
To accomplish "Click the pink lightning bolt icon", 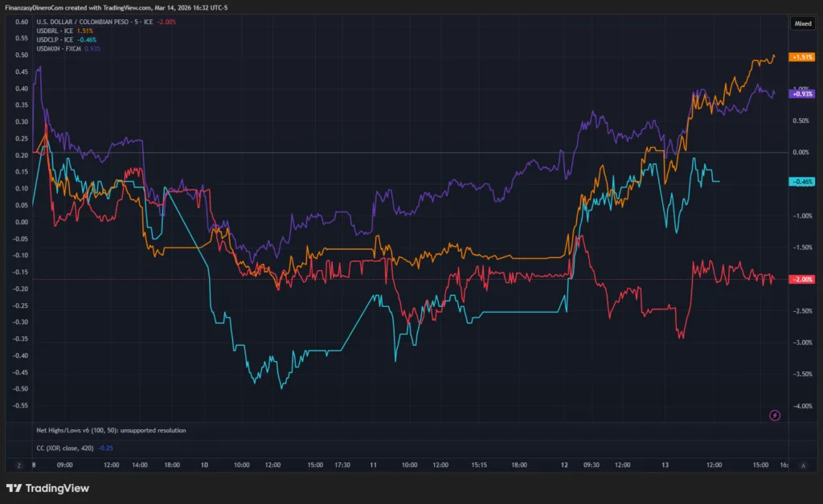I will [775, 415].
